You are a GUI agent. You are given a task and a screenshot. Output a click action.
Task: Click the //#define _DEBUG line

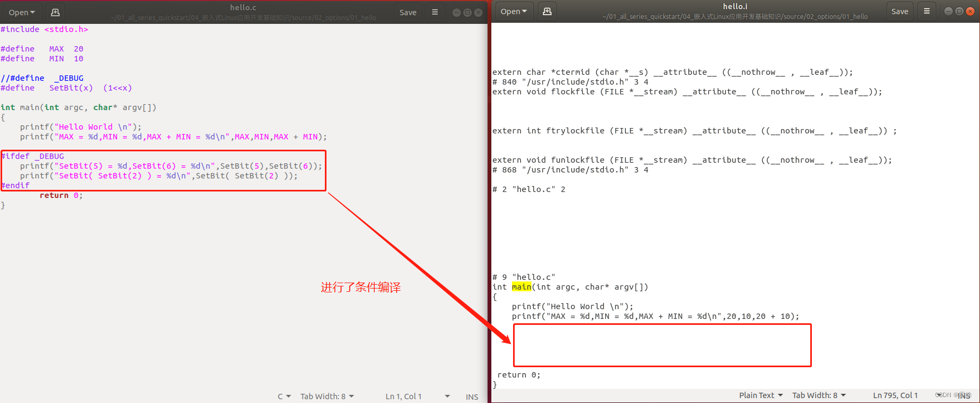42,78
